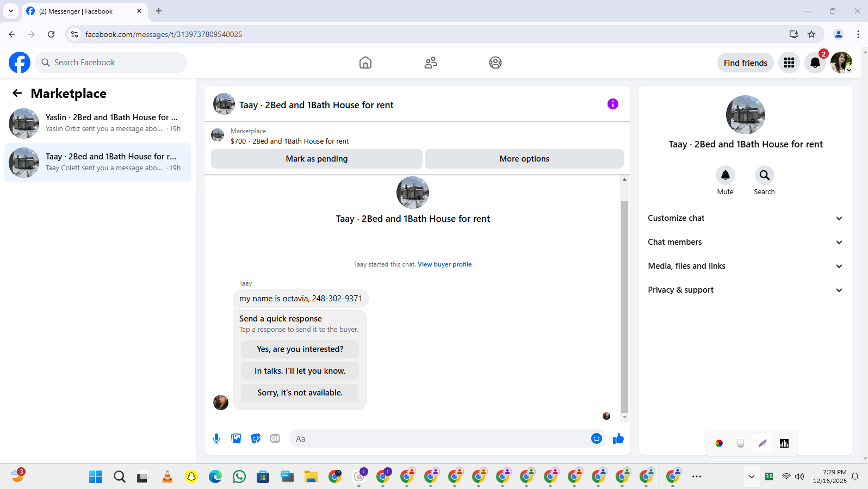Screen dimensions: 868x489
Task: Focus the Search Facebook field
Action: (111, 63)
